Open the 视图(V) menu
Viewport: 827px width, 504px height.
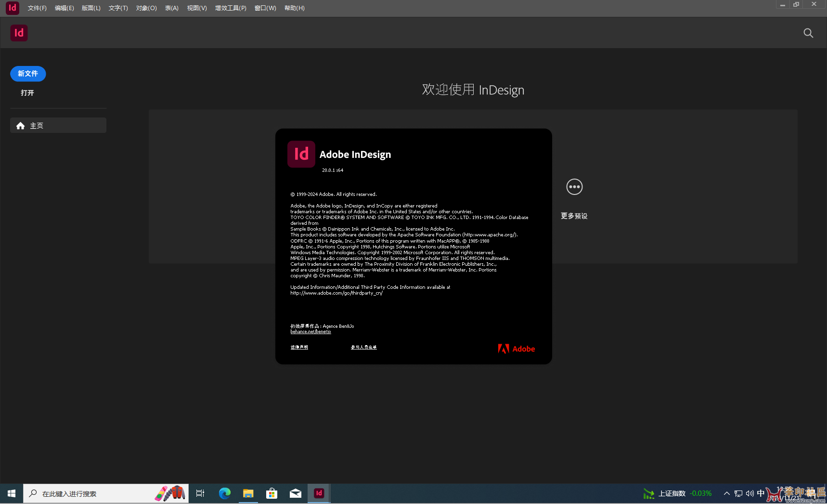[x=197, y=8]
